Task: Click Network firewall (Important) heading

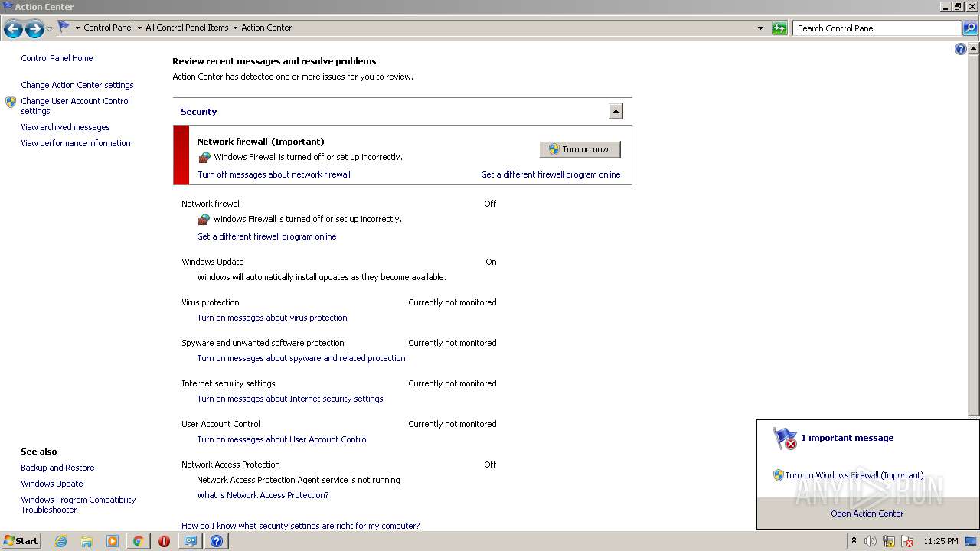Action: (x=260, y=142)
